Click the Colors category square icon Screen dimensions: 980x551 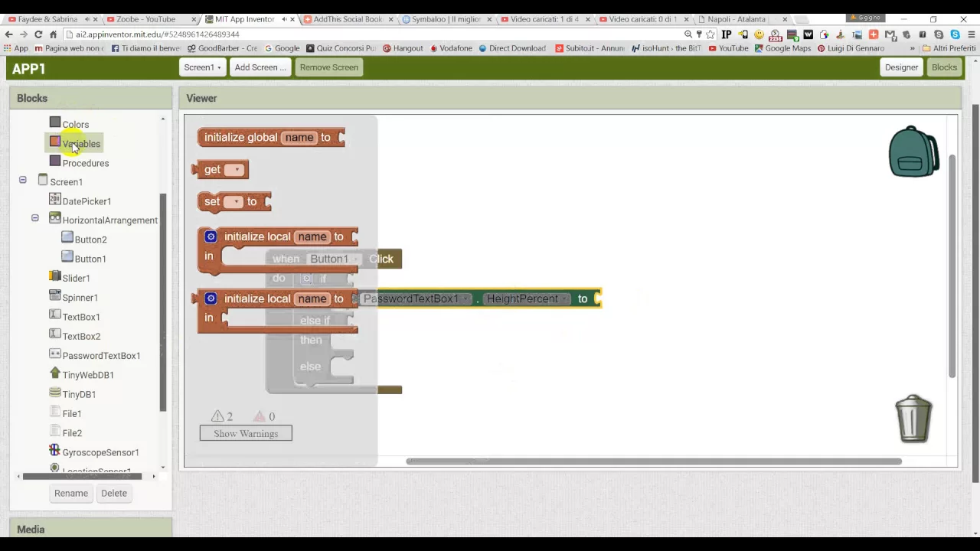(55, 122)
